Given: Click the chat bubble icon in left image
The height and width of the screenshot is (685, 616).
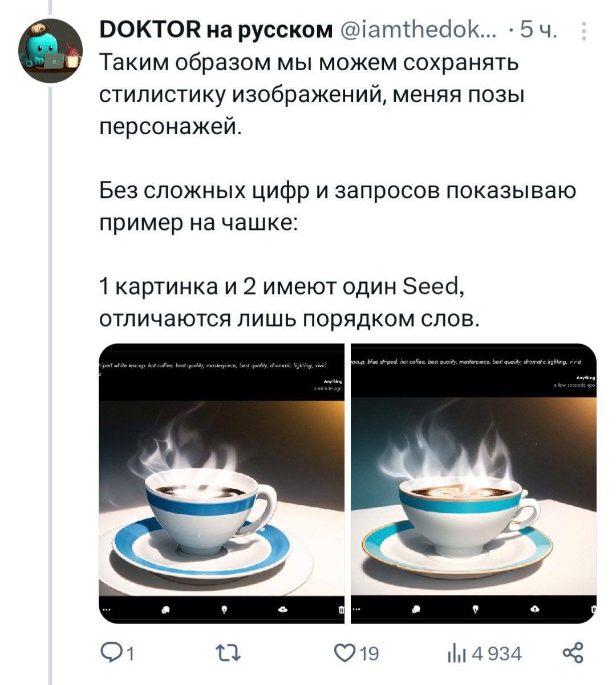Looking at the screenshot, I should (x=165, y=610).
